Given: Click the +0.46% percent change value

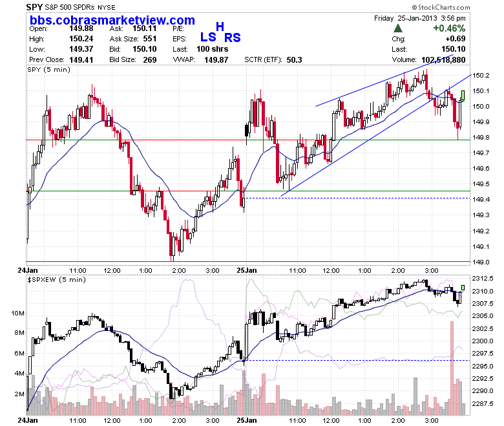Looking at the screenshot, I should (449, 28).
